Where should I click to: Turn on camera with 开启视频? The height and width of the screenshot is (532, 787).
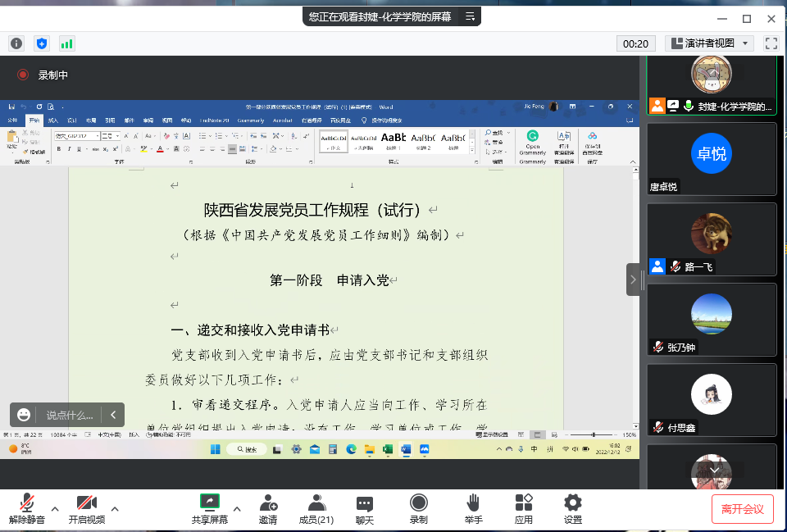[x=87, y=509]
